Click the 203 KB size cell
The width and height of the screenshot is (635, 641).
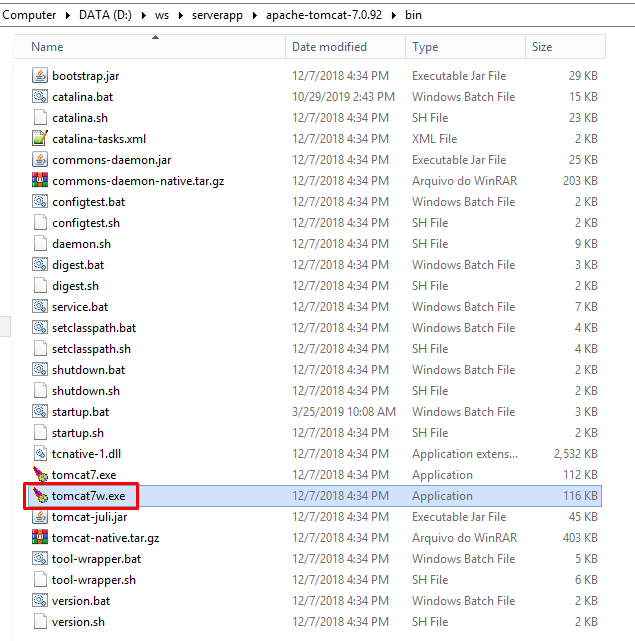(580, 181)
